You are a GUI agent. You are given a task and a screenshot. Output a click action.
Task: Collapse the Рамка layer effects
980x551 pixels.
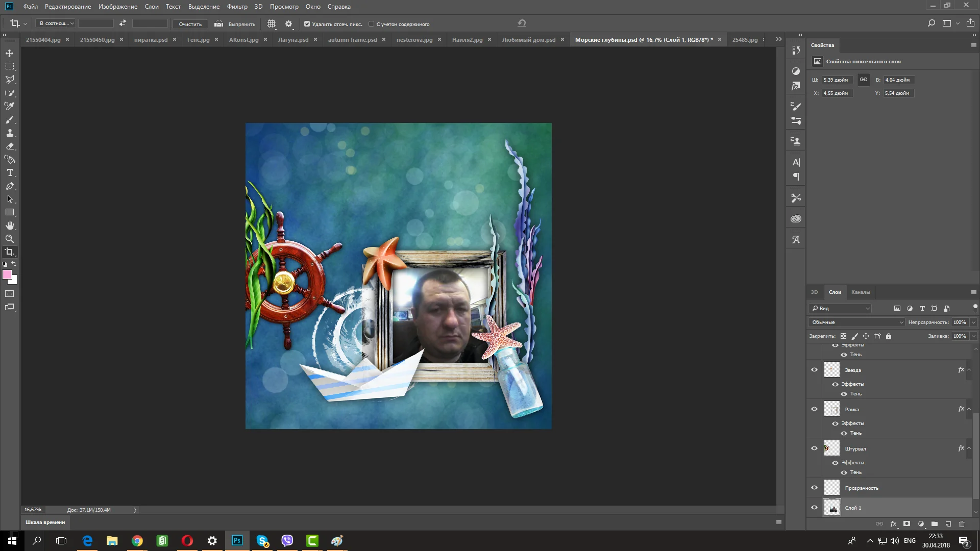[x=969, y=409]
